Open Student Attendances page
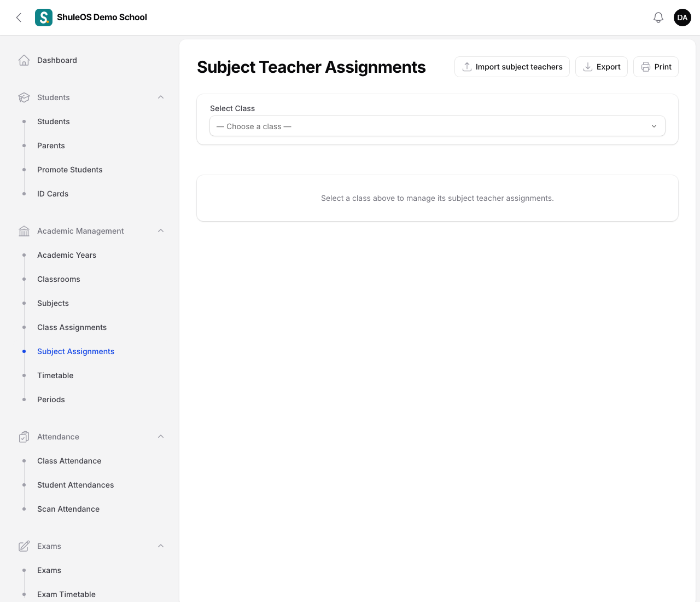Viewport: 700px width, 602px height. click(75, 485)
